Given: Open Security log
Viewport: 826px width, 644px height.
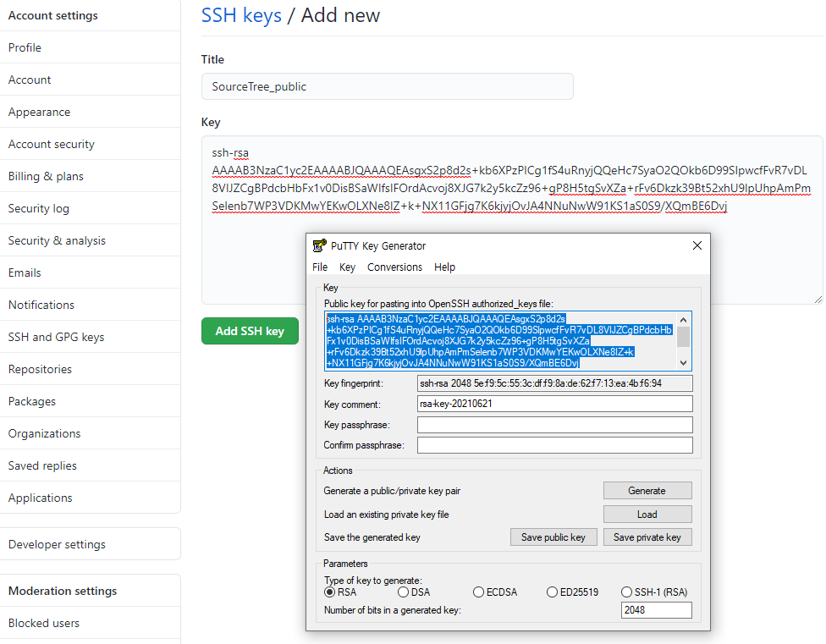Looking at the screenshot, I should [x=90, y=208].
